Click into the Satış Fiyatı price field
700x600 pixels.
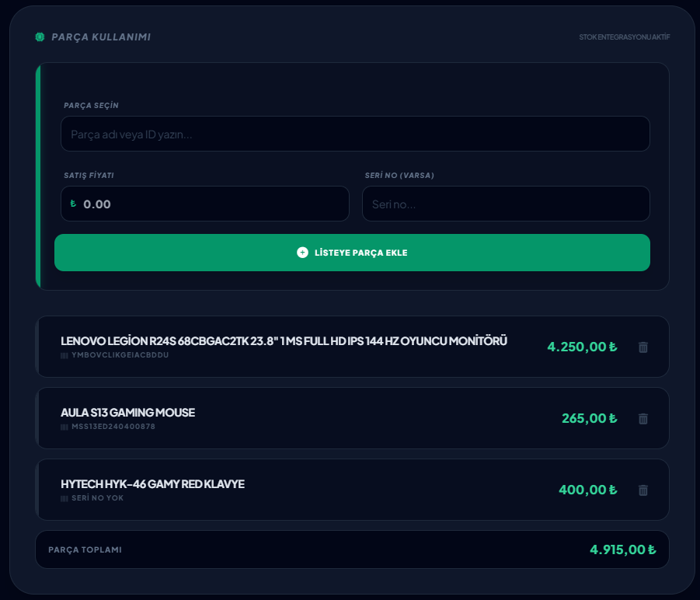(210, 204)
